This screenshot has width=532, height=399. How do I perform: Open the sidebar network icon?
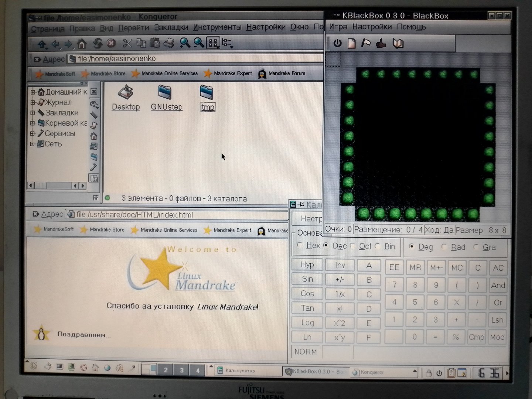pyautogui.click(x=94, y=147)
